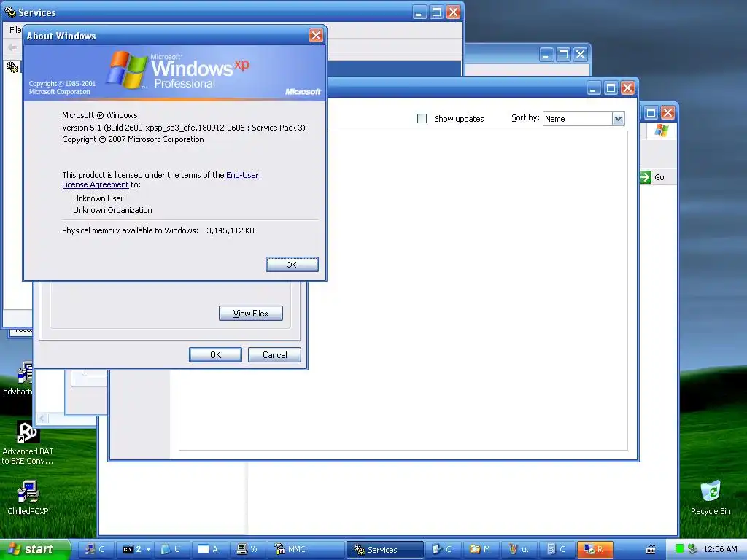Open the command prompt group taskbar button
The image size is (747, 560).
pos(135,549)
